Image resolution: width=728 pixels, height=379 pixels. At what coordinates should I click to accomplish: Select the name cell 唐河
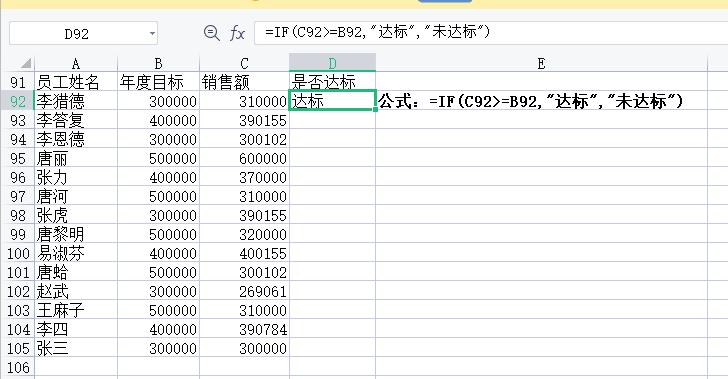tap(76, 196)
